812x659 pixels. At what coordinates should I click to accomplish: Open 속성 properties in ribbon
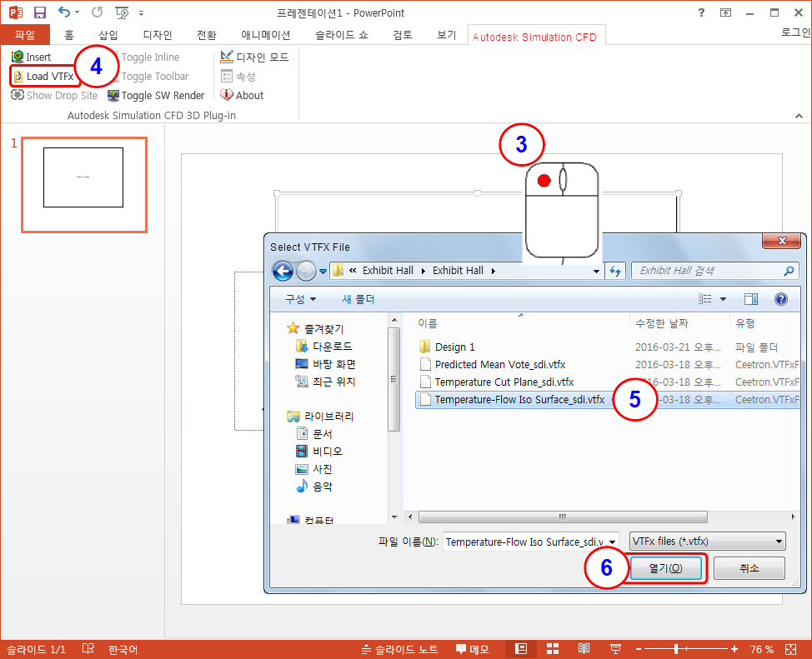coord(238,77)
